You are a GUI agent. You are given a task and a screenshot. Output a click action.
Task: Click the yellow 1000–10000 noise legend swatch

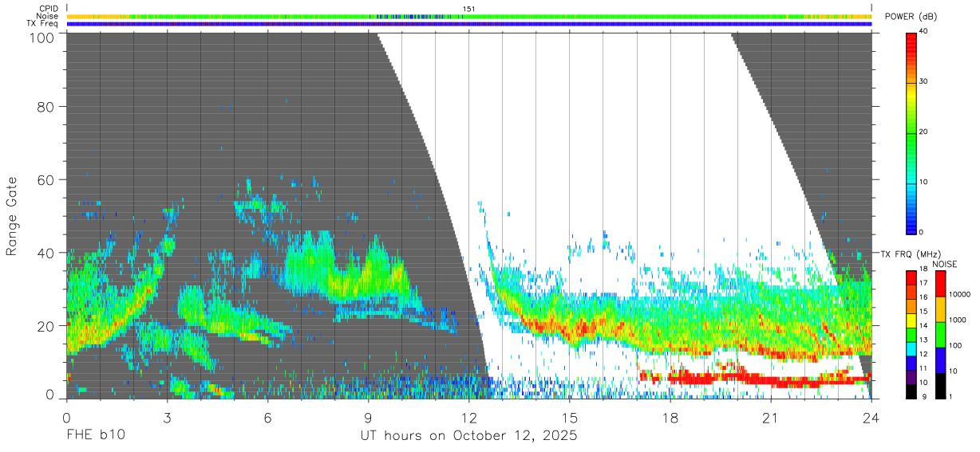click(940, 309)
